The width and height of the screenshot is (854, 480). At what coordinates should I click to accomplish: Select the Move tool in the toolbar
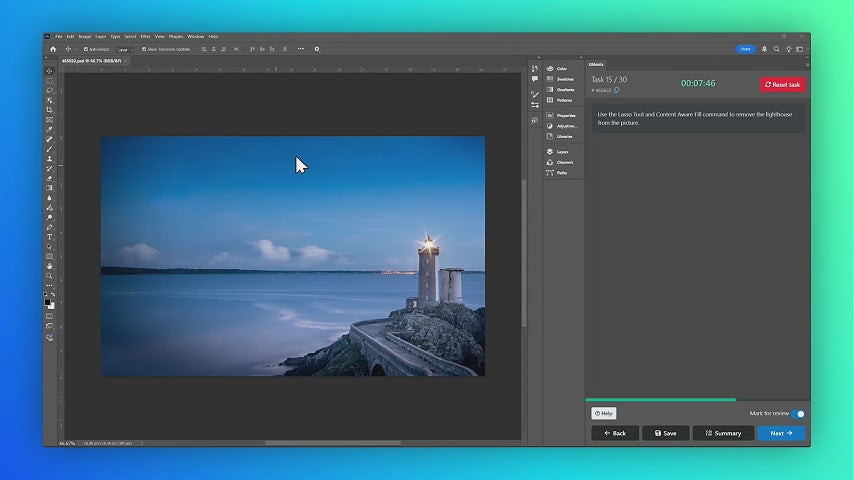tap(49, 71)
